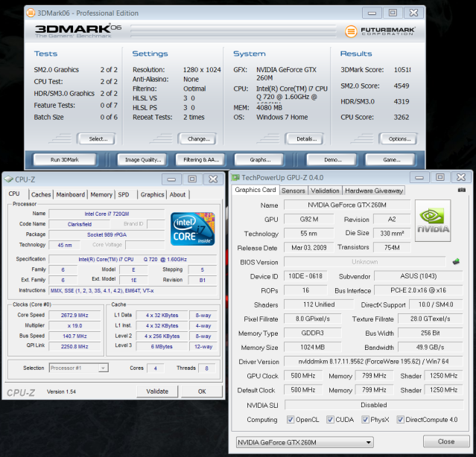Click the SM2.0 Score value 4549
The height and width of the screenshot is (457, 476).
[x=402, y=86]
